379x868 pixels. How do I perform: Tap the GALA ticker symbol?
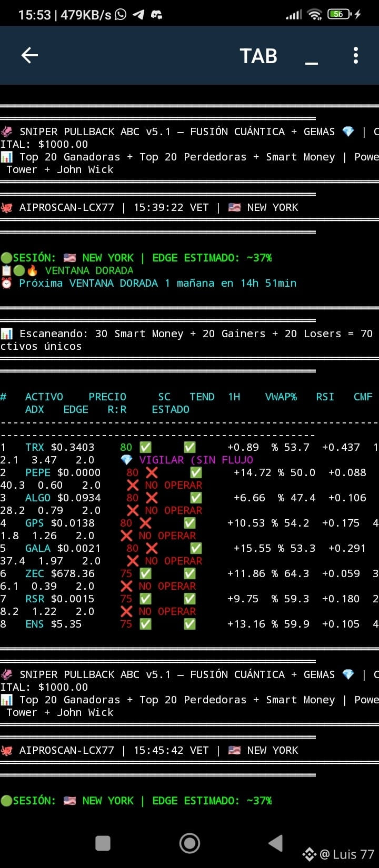point(38,548)
